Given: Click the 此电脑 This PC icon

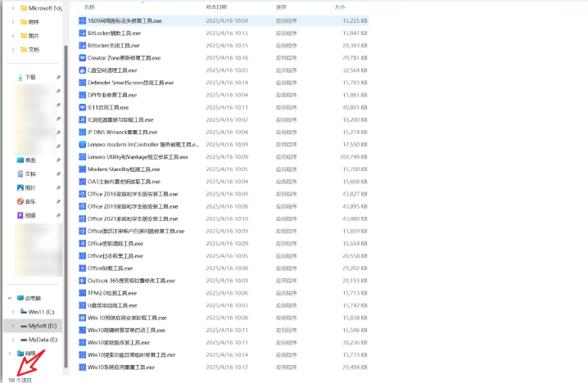Looking at the screenshot, I should tap(20, 298).
